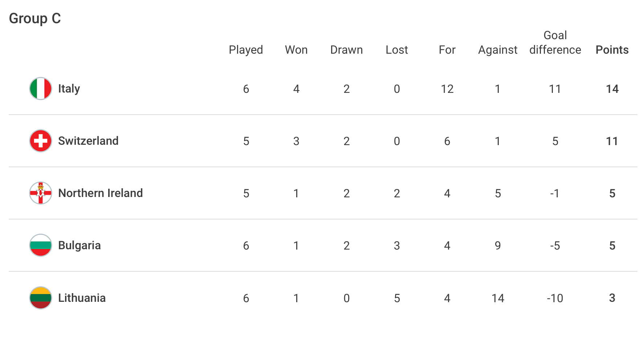The width and height of the screenshot is (644, 341).
Task: Click the Won column header
Action: [296, 50]
